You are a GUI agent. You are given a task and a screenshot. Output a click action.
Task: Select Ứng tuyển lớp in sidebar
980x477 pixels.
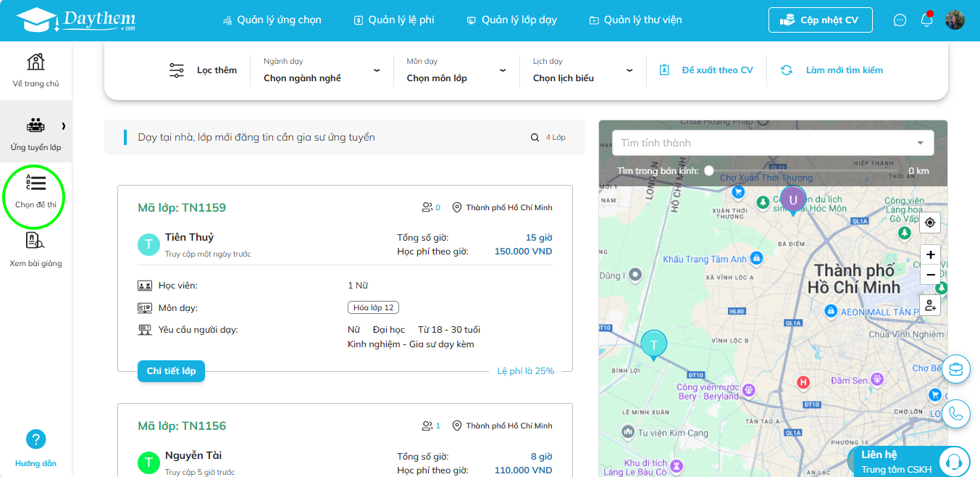35,135
